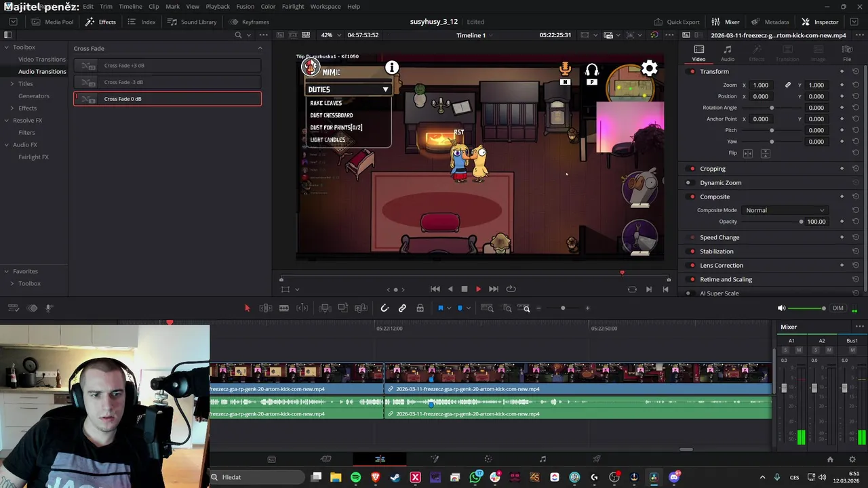868x488 pixels.
Task: Add a blue flag to the clip
Action: (440, 308)
